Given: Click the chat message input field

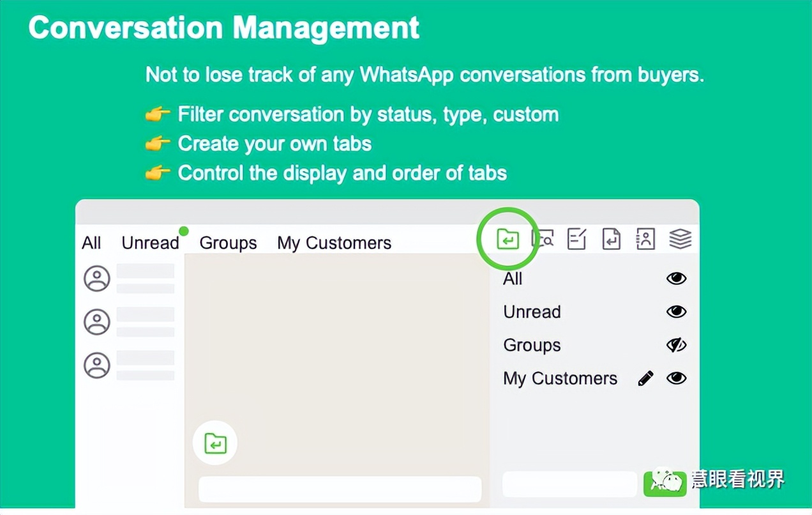Looking at the screenshot, I should click(340, 489).
